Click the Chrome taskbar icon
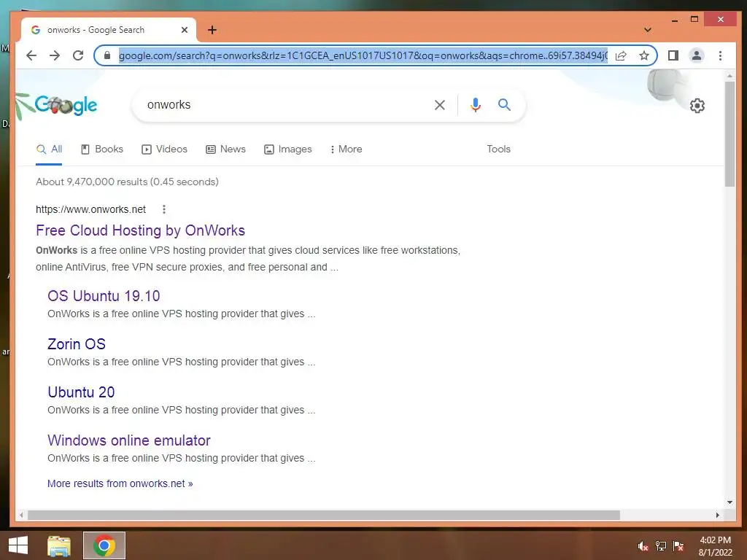Image resolution: width=747 pixels, height=560 pixels. [x=104, y=545]
